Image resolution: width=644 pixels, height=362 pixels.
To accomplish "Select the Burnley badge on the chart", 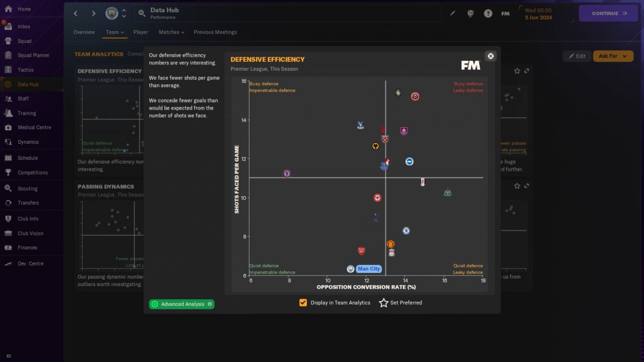I will click(x=404, y=131).
